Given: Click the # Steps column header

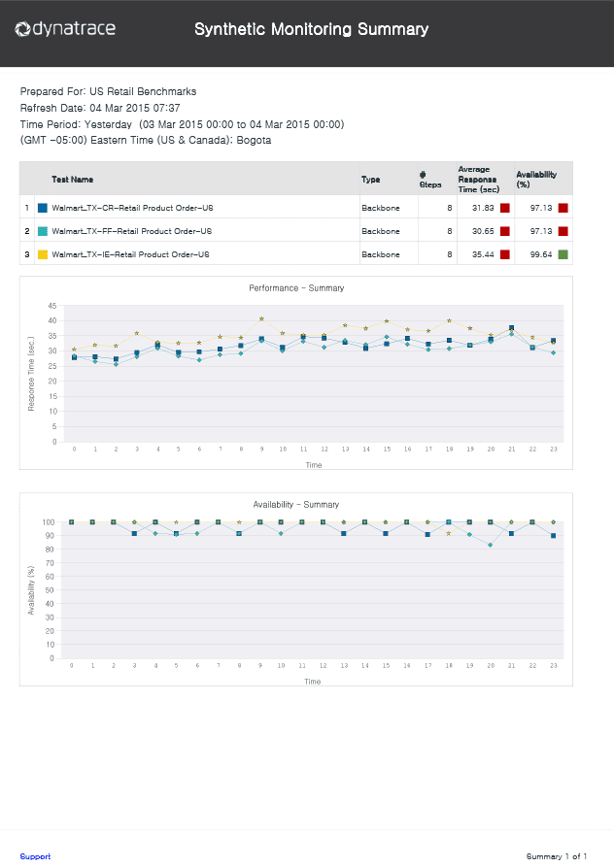Looking at the screenshot, I should (430, 180).
